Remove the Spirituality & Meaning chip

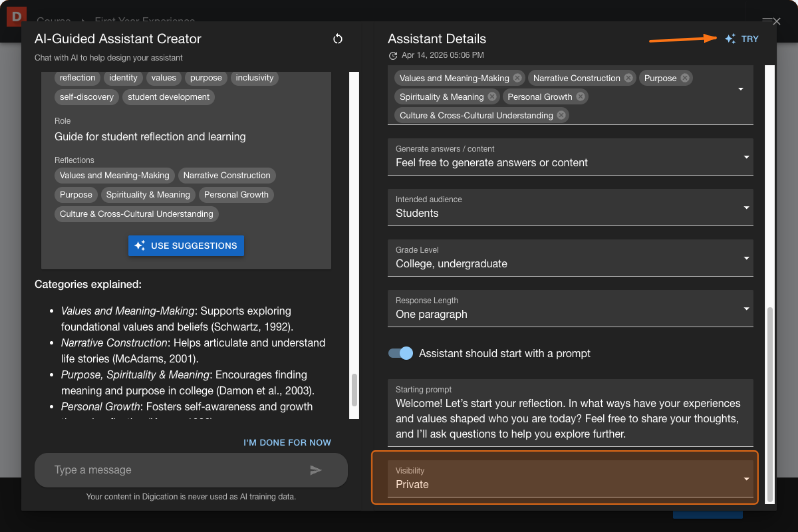[492, 97]
